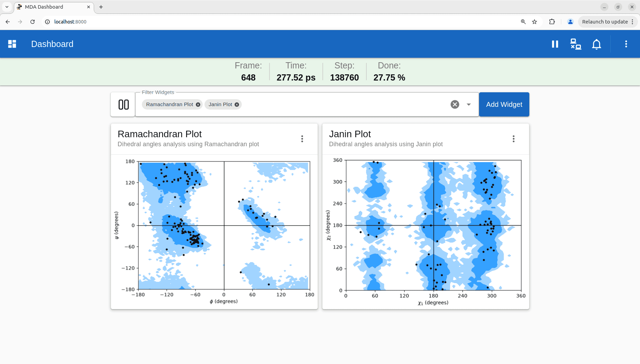
Task: Open a new browser tab
Action: pos(101,7)
